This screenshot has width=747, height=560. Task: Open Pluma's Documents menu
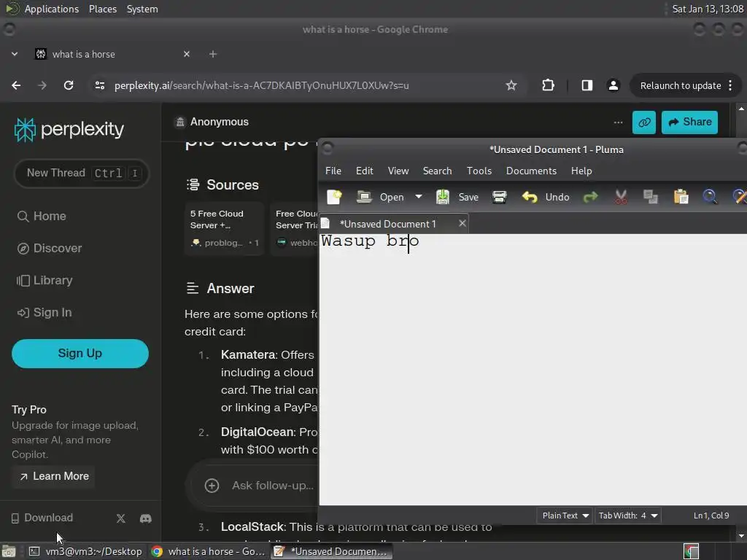531,171
